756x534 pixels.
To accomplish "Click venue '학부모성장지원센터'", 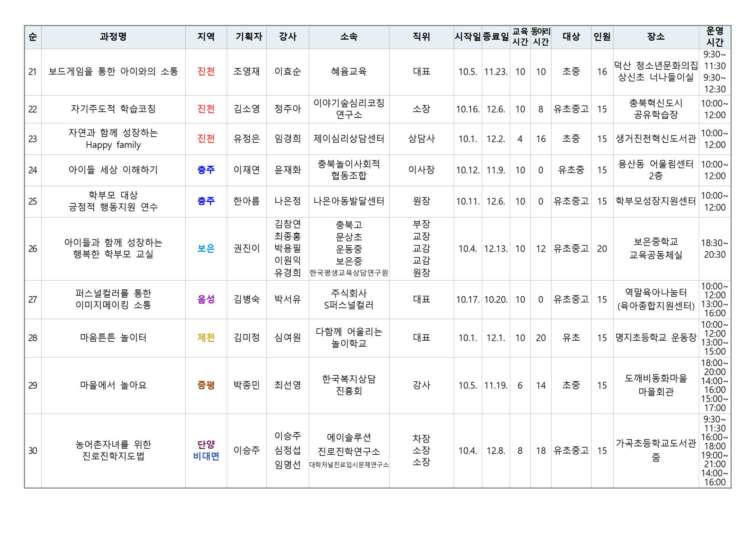I will tap(656, 201).
